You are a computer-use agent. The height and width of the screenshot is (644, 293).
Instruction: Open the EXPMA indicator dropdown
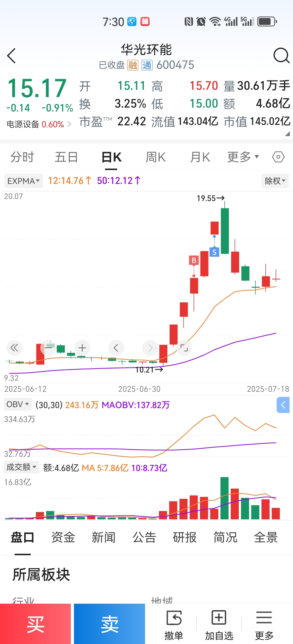23,181
